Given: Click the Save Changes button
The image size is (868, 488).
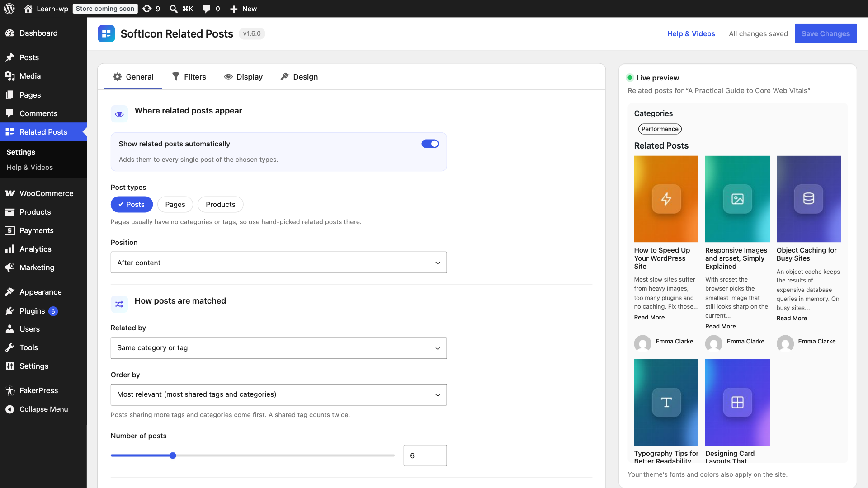Looking at the screenshot, I should coord(826,33).
